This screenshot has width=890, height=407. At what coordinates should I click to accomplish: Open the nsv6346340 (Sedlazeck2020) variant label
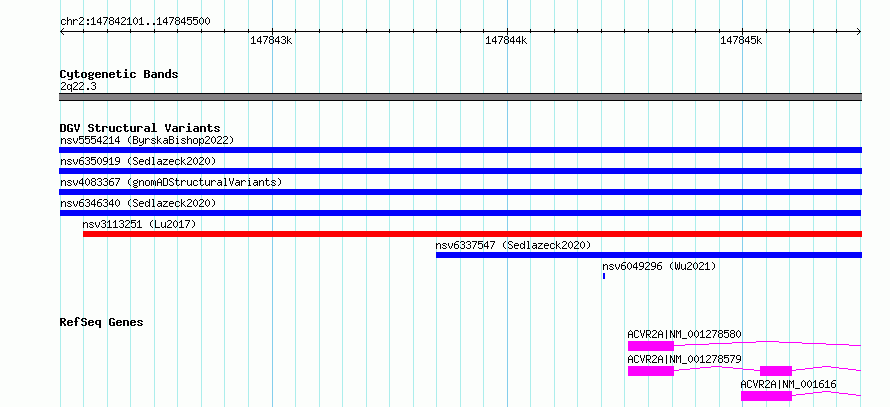pos(138,203)
